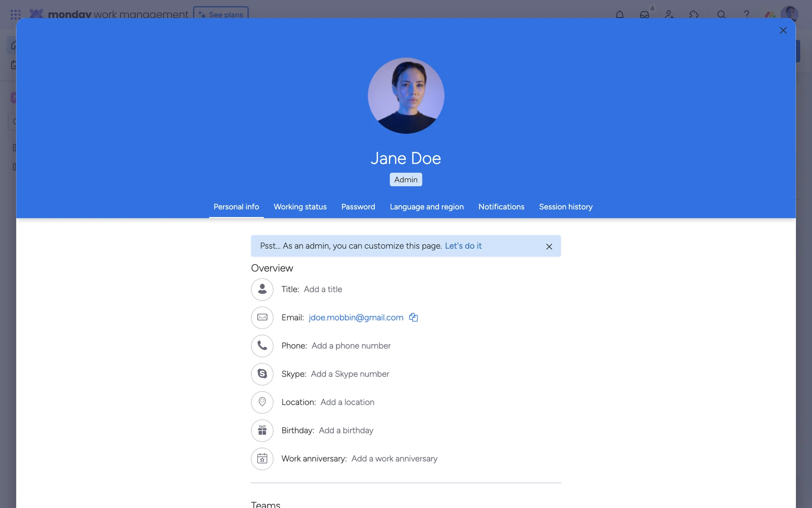
Task: Open jdoe.mobbin@gmail.com email link
Action: click(x=356, y=317)
